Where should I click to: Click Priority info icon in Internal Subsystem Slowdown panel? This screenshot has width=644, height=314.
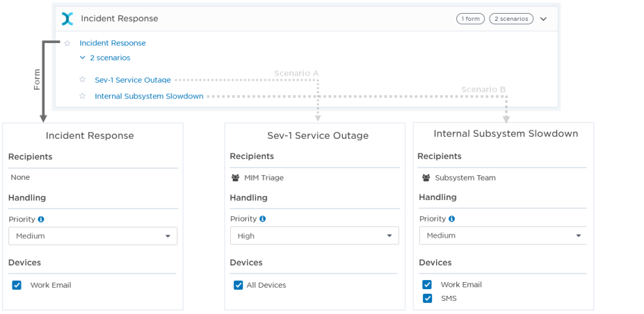click(x=452, y=219)
